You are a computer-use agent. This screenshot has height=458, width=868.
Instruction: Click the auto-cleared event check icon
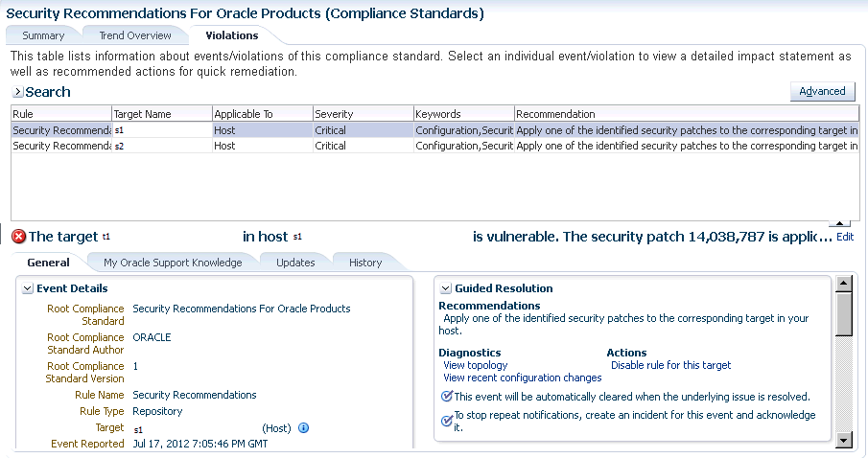(446, 397)
